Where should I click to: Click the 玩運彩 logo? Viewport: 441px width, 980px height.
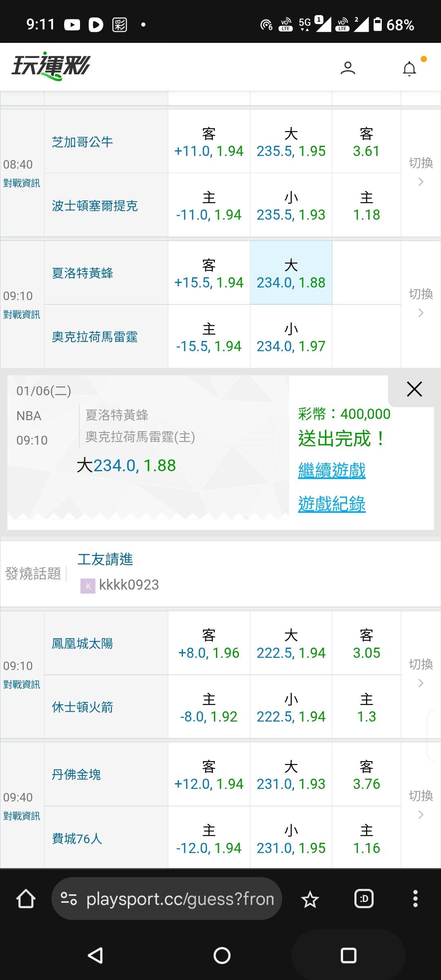click(51, 66)
